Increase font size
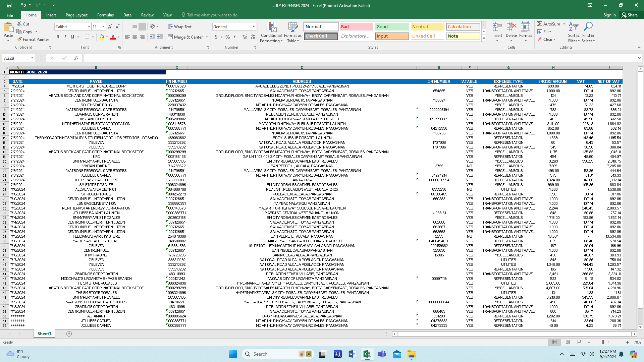Viewport: 644px width, 362px height. (x=110, y=26)
